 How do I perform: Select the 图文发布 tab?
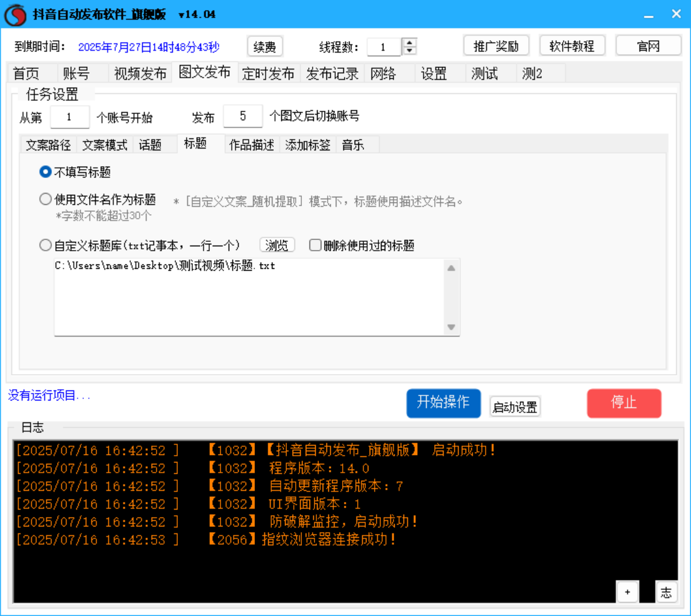(x=204, y=72)
